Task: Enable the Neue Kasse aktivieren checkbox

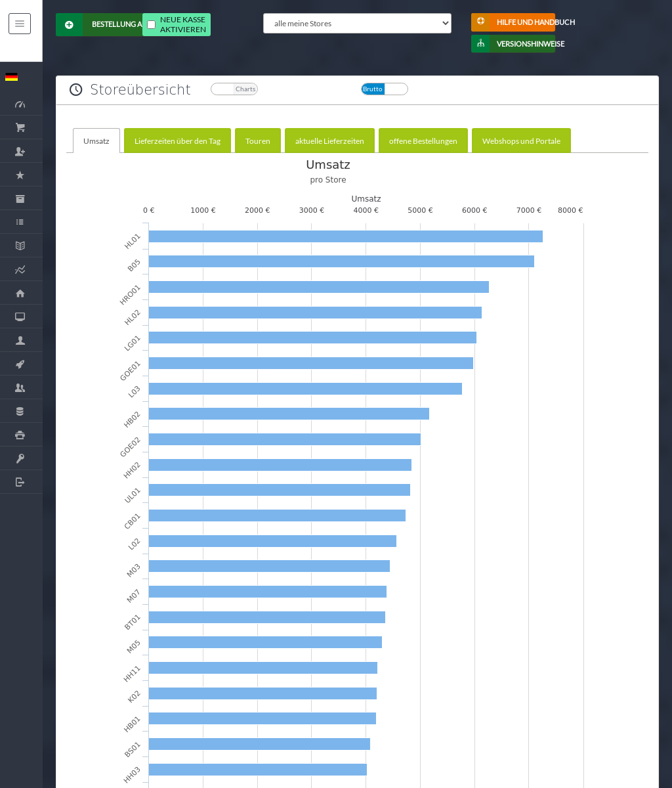Action: (152, 25)
